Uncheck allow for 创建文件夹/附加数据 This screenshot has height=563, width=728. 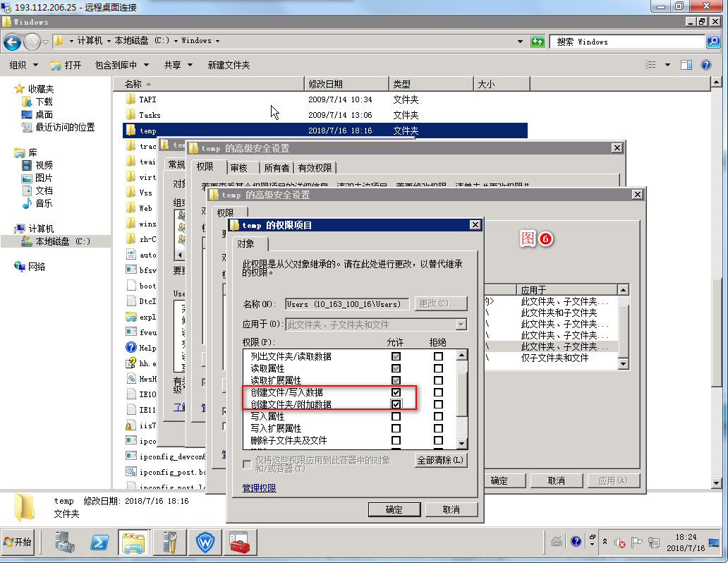[396, 404]
